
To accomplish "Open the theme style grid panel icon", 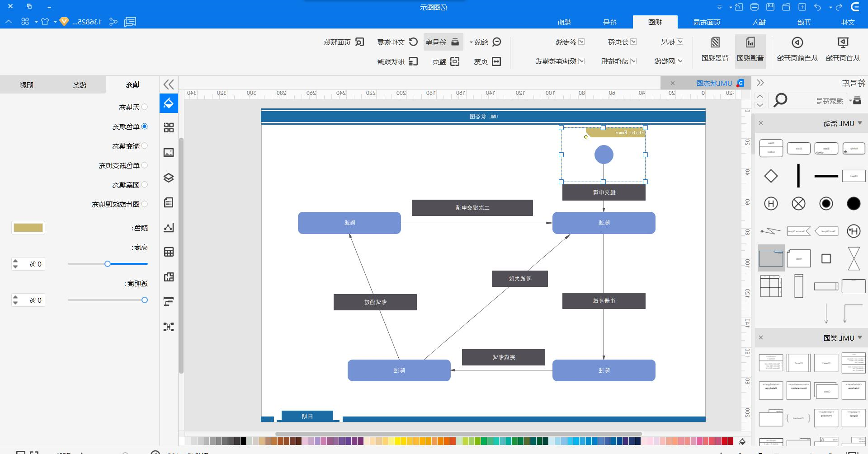I will coord(169,128).
